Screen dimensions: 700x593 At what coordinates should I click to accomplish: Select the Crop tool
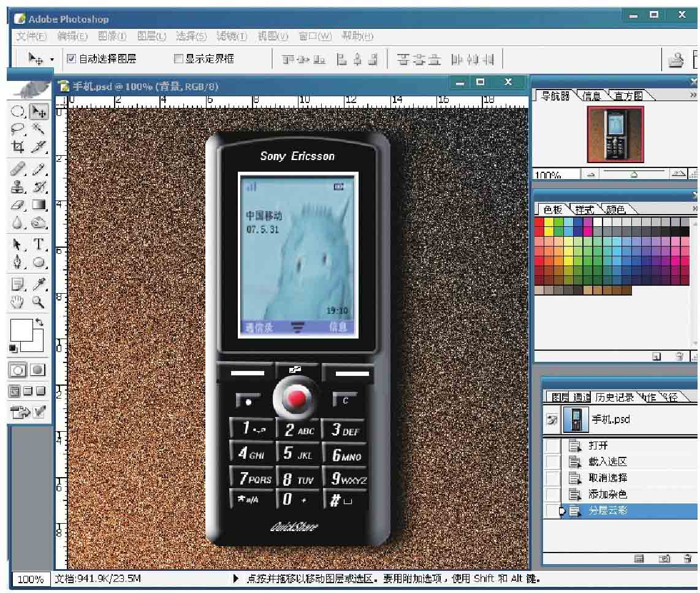[17, 147]
